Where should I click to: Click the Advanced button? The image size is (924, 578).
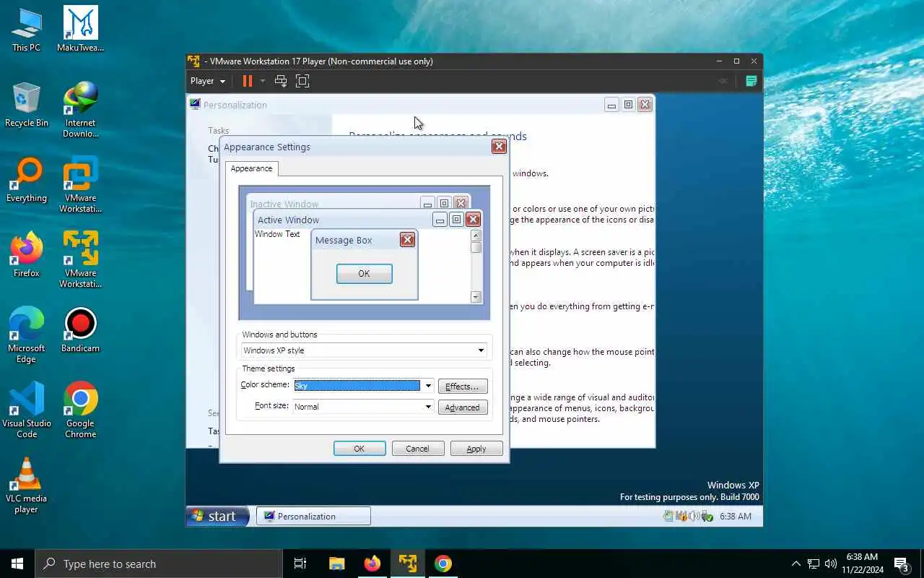[x=463, y=407]
